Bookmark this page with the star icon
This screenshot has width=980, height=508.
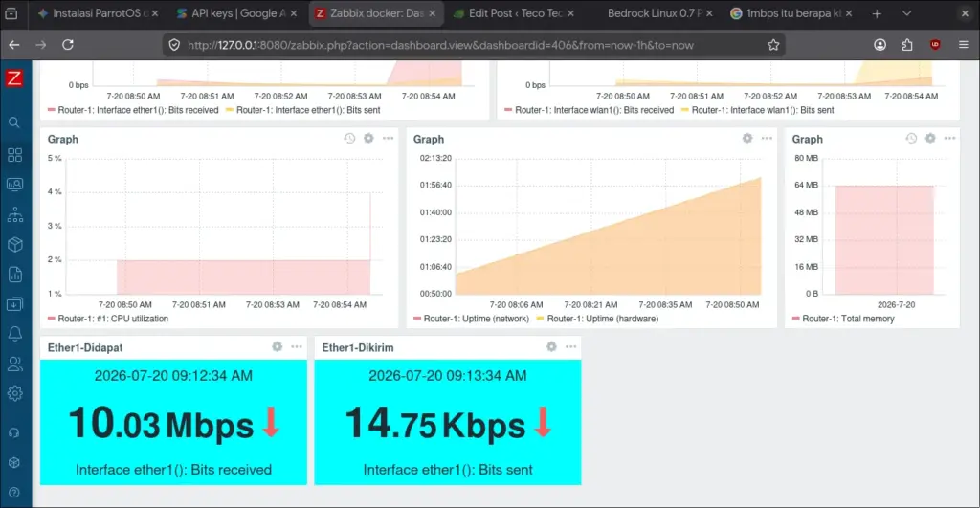coord(773,45)
